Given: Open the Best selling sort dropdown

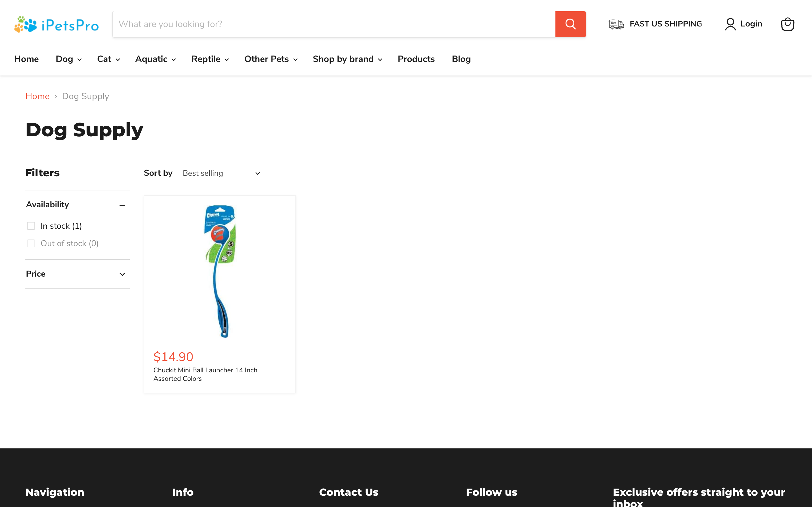Looking at the screenshot, I should pyautogui.click(x=220, y=173).
